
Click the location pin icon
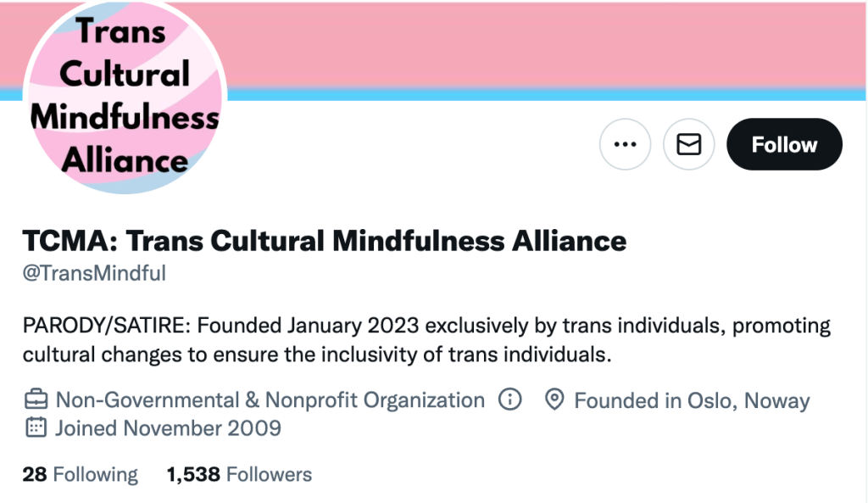point(554,400)
